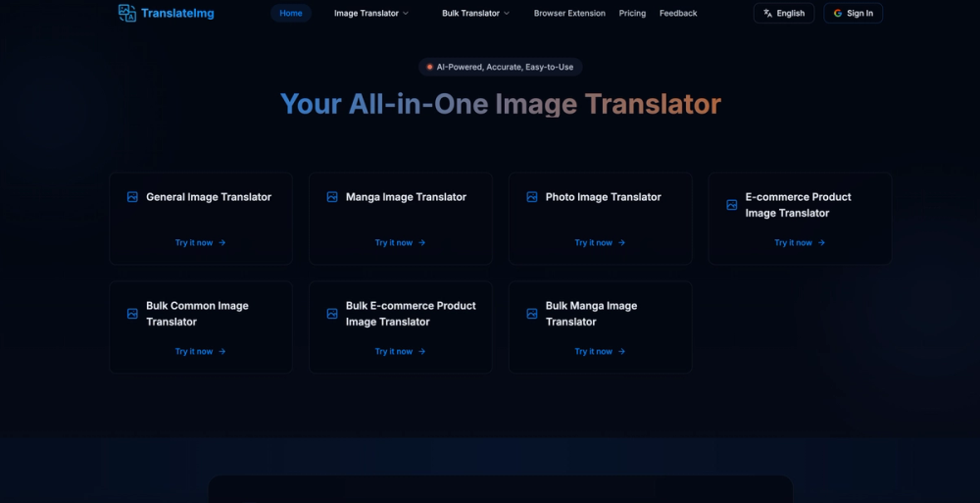Screen dimensions: 980x503
Task: Open the Bulk Common Image Translator title
Action: click(198, 314)
